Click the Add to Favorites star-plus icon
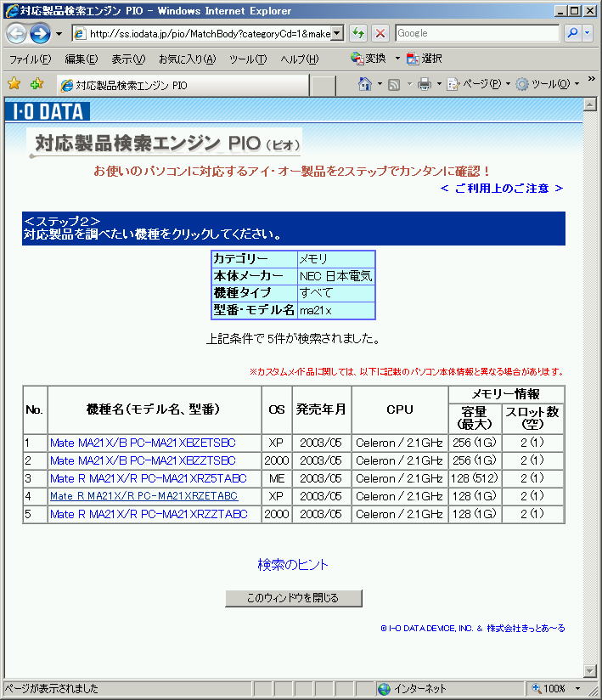 (x=37, y=83)
